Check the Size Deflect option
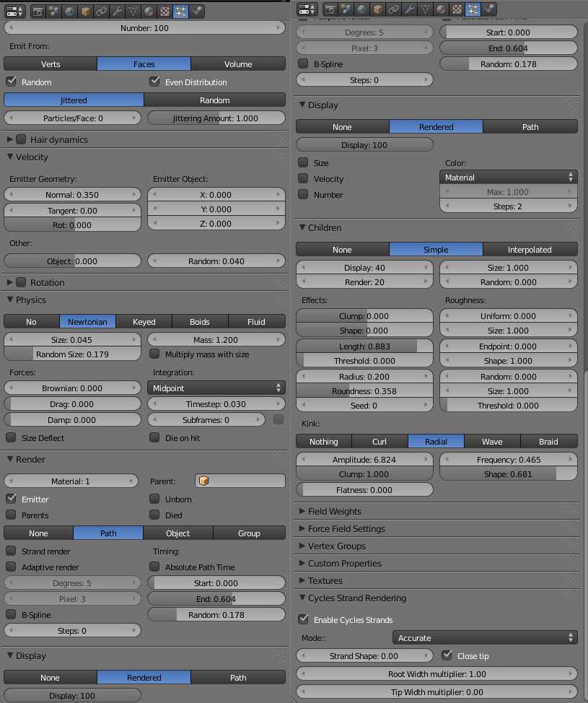 click(x=12, y=437)
